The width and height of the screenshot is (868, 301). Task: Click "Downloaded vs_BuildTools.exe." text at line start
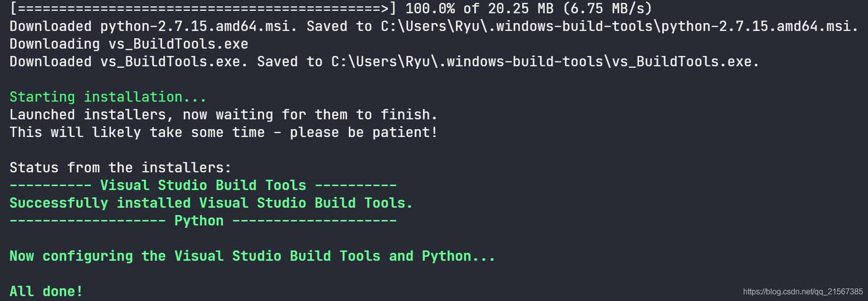(129, 61)
